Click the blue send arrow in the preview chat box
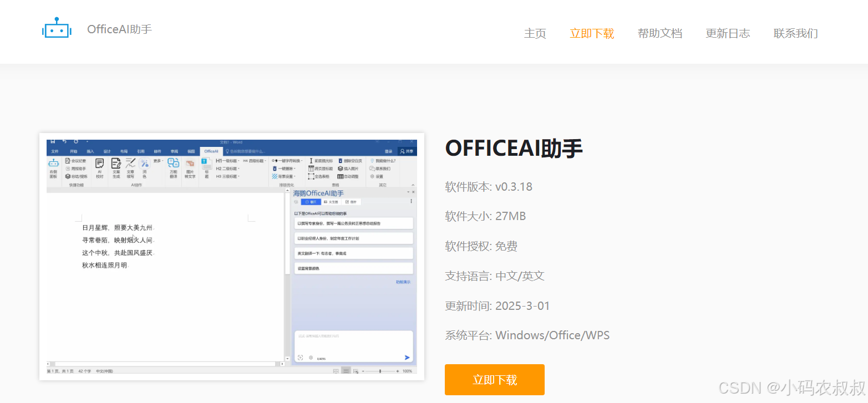 click(x=407, y=358)
